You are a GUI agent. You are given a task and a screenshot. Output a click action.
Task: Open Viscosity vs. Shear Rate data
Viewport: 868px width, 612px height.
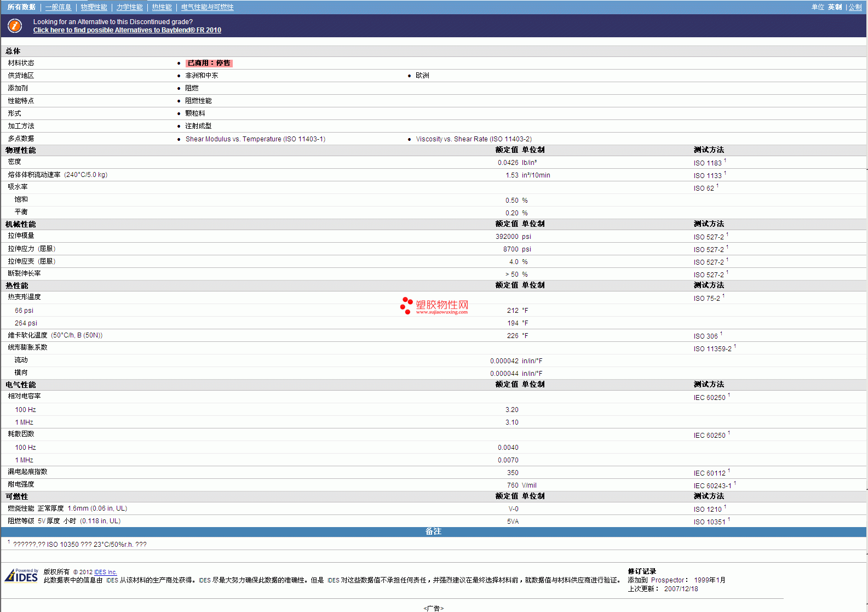pos(473,139)
